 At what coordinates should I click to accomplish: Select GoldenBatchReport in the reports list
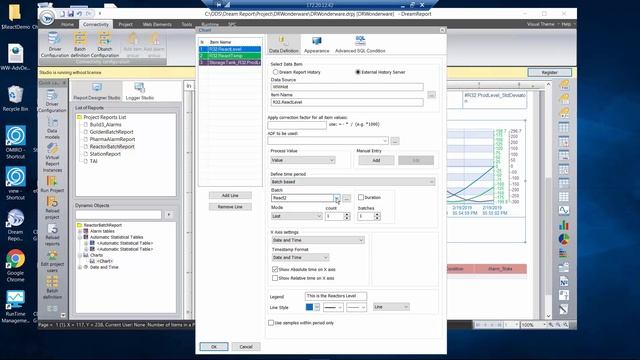[111, 132]
